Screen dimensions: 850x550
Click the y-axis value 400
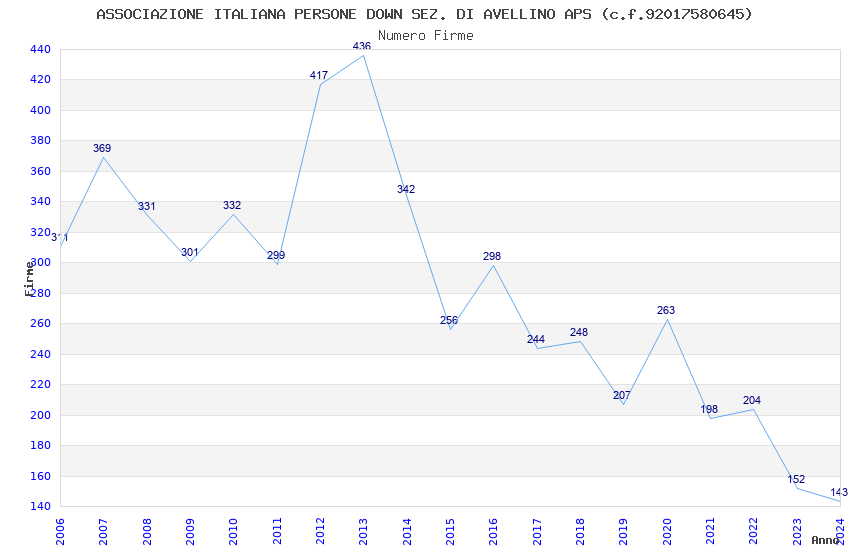tap(41, 110)
